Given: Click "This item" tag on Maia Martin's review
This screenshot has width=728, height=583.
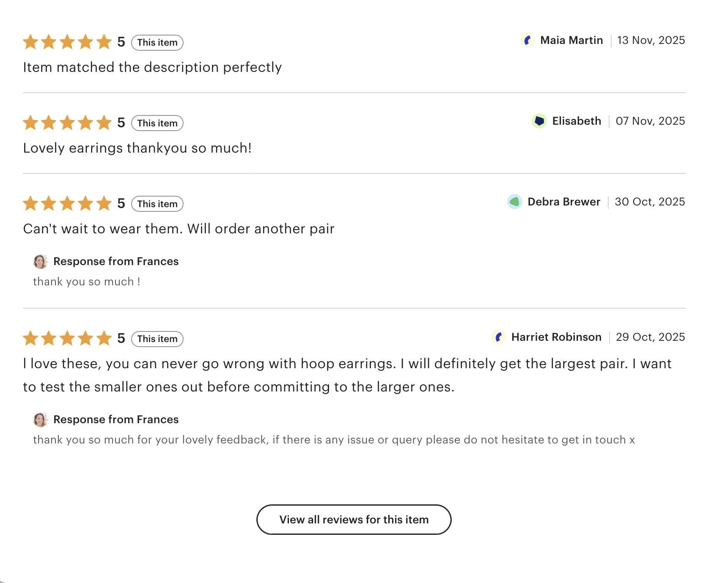Looking at the screenshot, I should (x=157, y=43).
